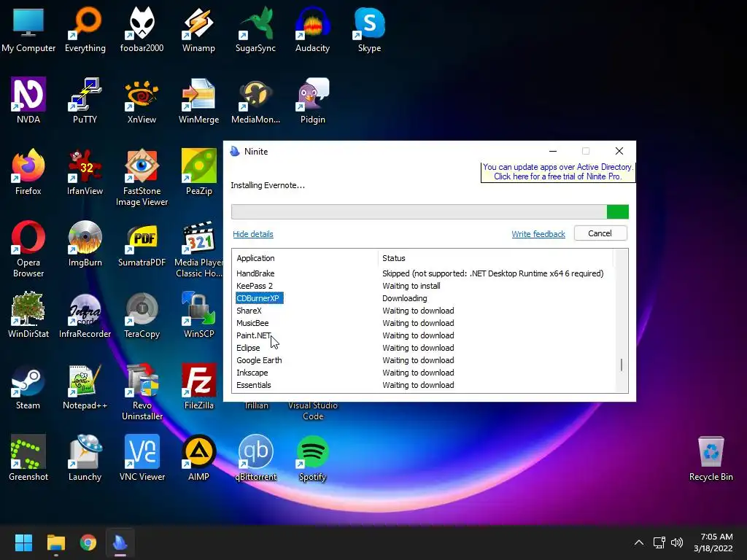Click the ImgBurn desktop shortcut
747x560 pixels.
point(85,244)
